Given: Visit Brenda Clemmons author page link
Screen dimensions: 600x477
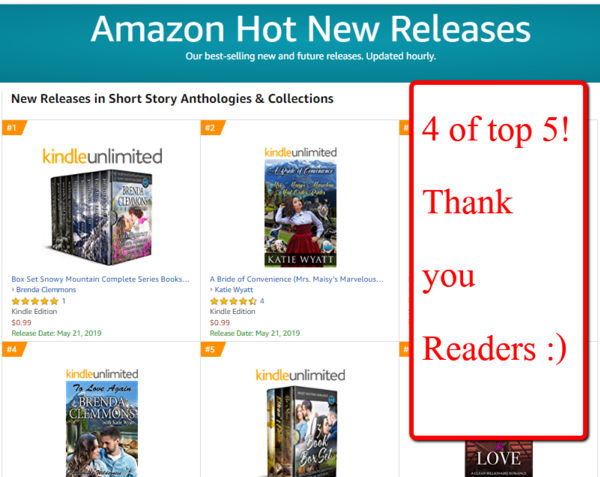Looking at the screenshot, I should pyautogui.click(x=46, y=290).
